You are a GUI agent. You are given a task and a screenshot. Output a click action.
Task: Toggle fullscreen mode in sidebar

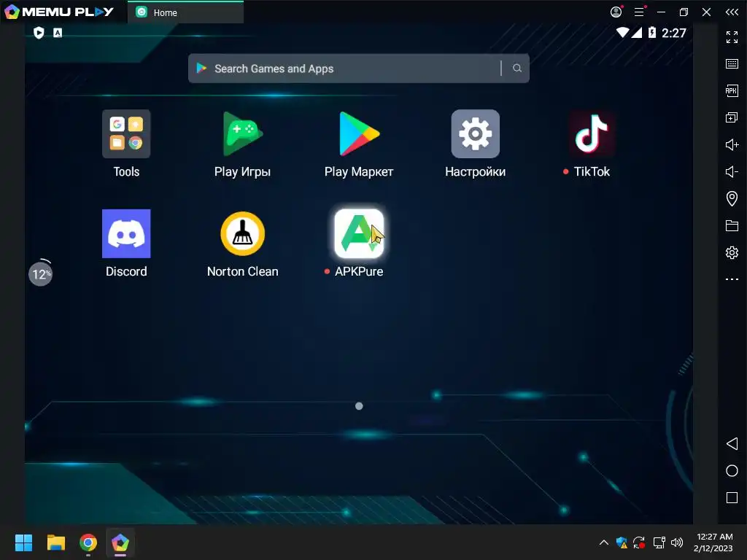732,36
